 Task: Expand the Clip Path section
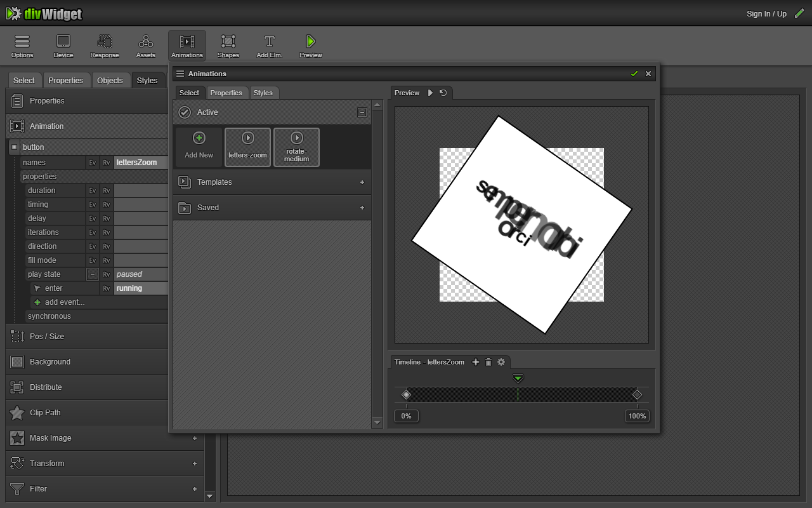click(x=87, y=413)
